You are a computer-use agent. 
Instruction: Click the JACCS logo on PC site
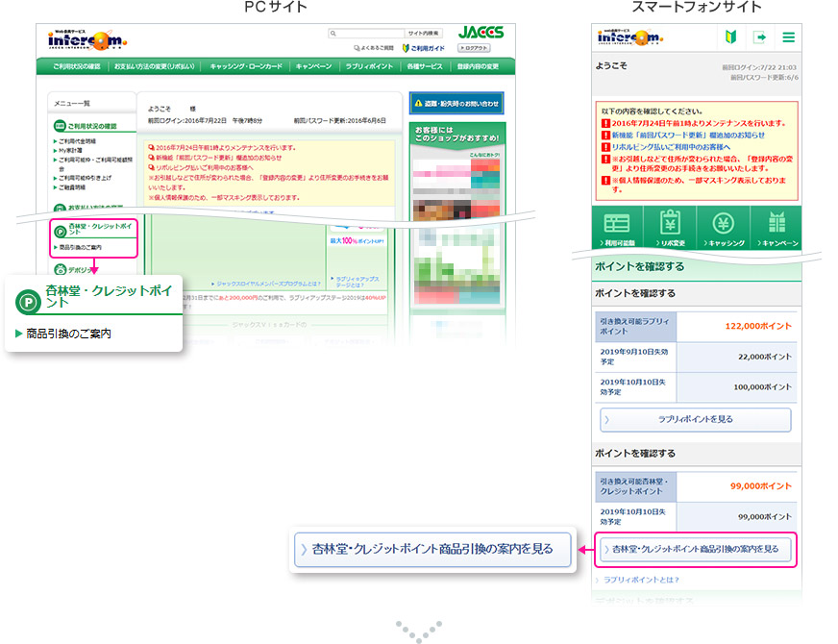481,33
